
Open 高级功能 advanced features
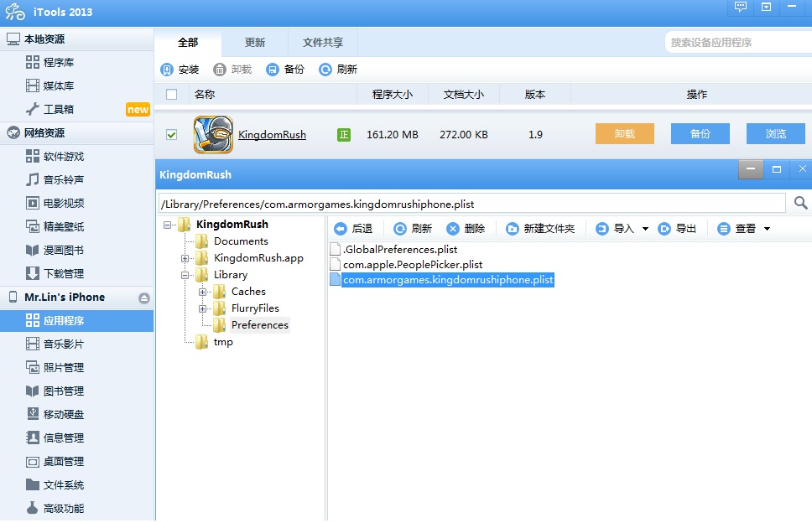coord(55,509)
